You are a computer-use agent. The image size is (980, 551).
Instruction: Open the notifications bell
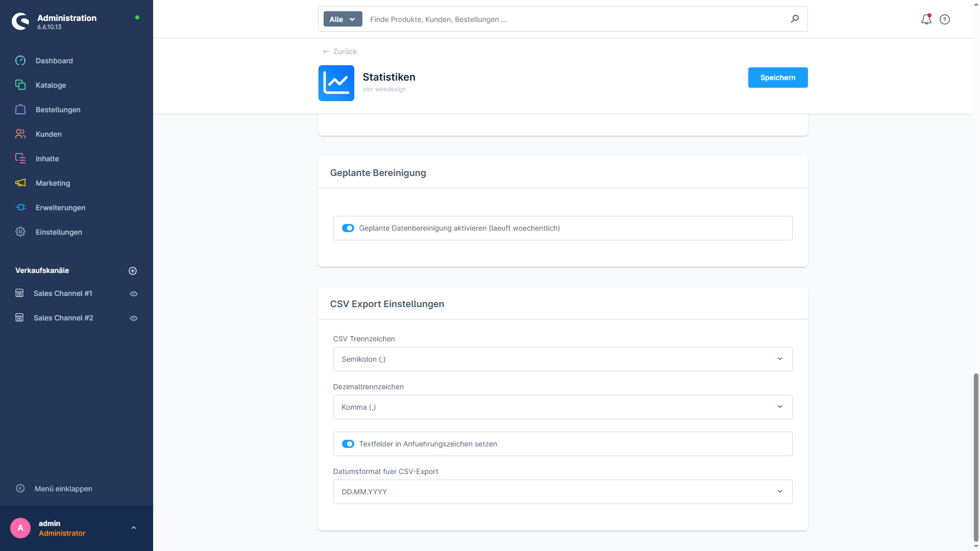pos(926,19)
